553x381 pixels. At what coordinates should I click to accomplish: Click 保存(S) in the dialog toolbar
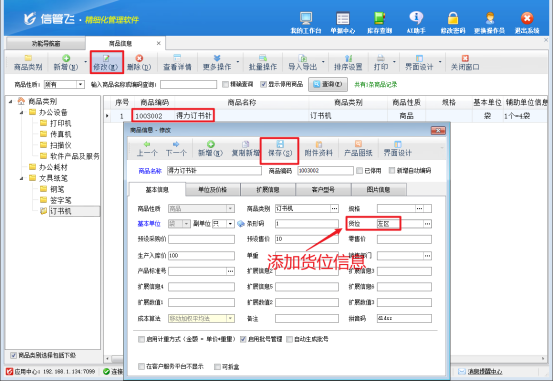pos(280,149)
